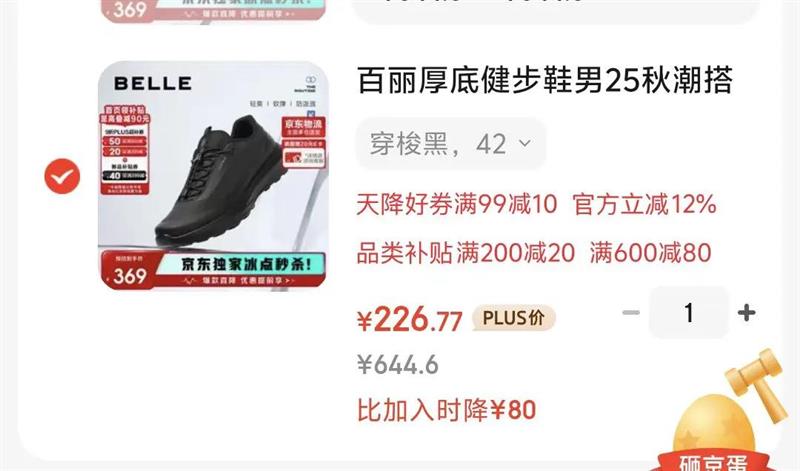Click the 京东物流 badge on the shoe image
800x471 pixels.
click(303, 127)
